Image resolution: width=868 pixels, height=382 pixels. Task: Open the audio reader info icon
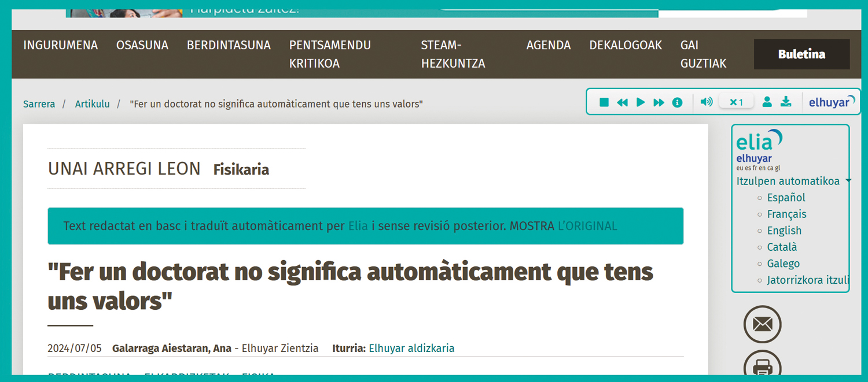pos(677,102)
